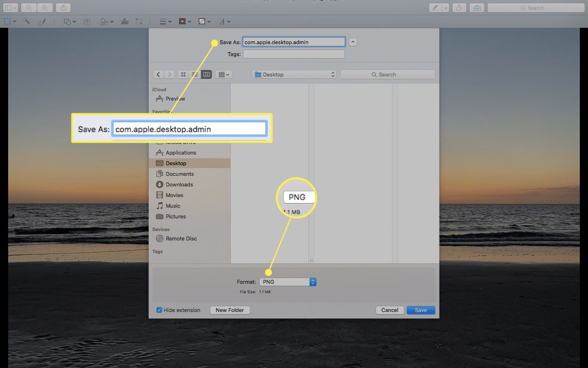Open the Text Style font menu
588x368 pixels.
[x=225, y=21]
